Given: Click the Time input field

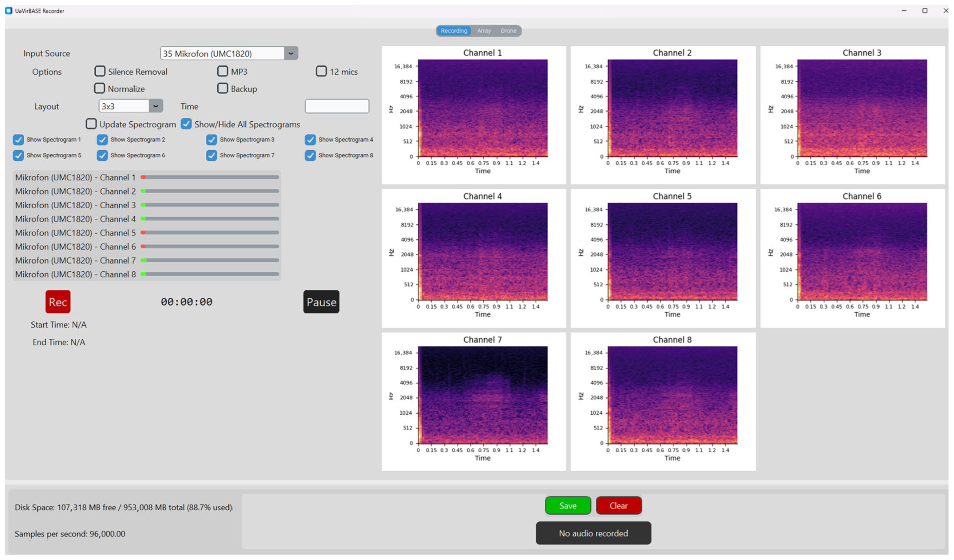Looking at the screenshot, I should [x=337, y=106].
